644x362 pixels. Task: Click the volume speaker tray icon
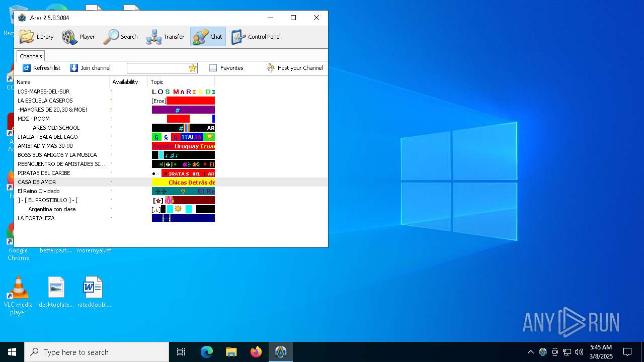click(579, 352)
